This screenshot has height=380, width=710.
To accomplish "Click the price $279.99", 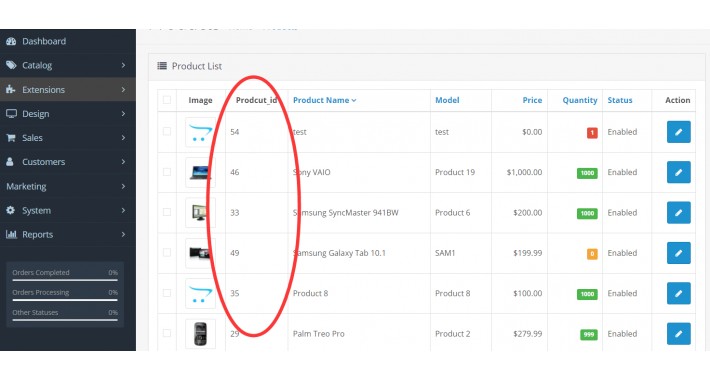I will point(528,333).
